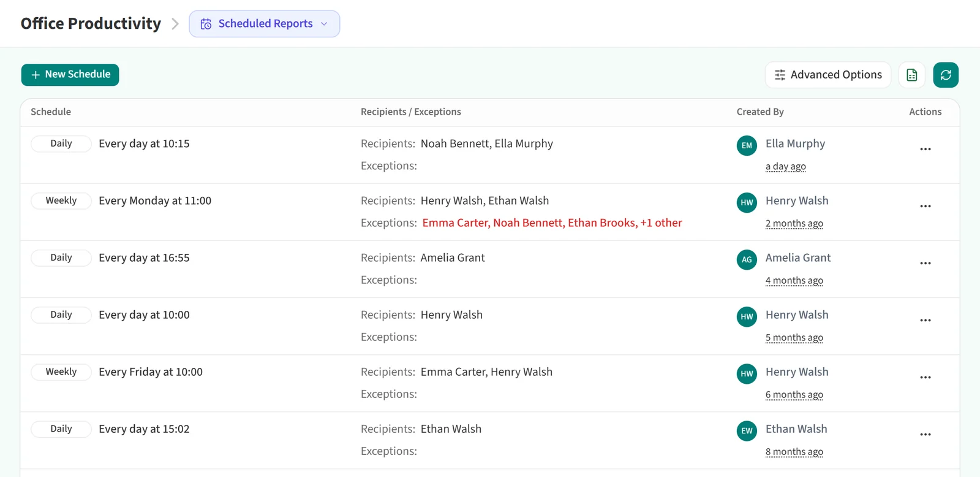
Task: Open actions menu for Every Friday at 10:00
Action: pos(925,377)
